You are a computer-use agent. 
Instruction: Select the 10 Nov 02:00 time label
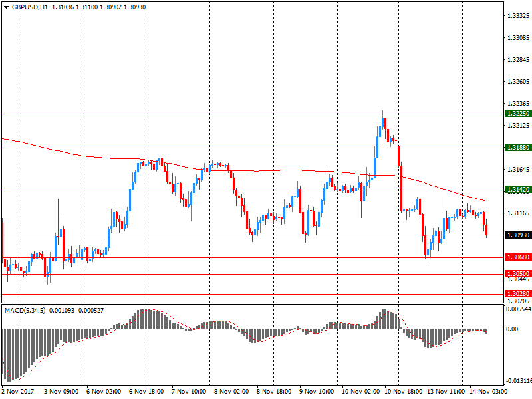click(360, 392)
